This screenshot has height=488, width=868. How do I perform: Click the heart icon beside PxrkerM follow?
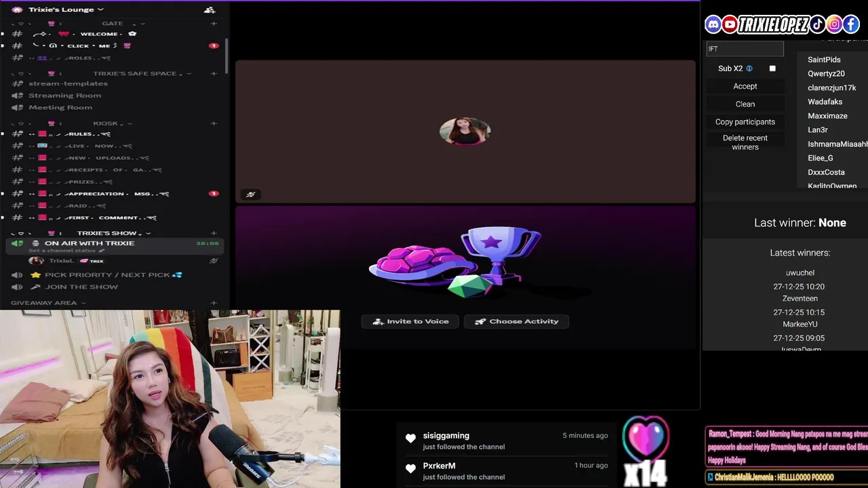(410, 469)
